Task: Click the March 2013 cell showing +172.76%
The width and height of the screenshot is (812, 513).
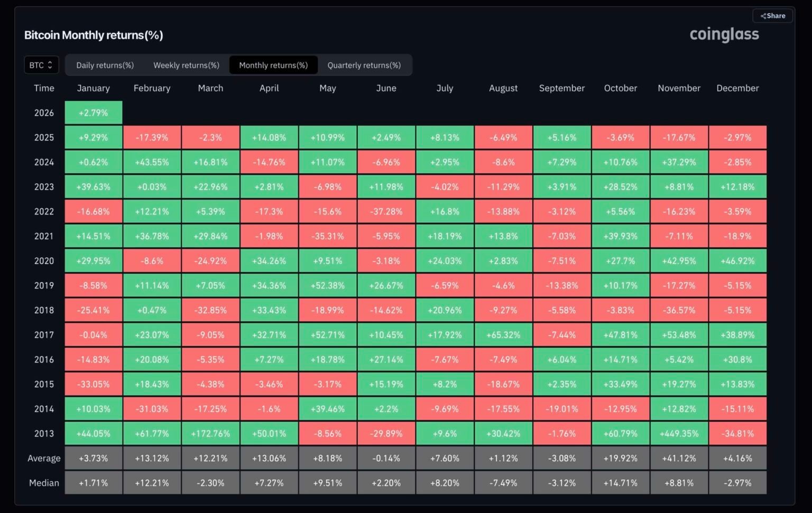Action: pyautogui.click(x=210, y=433)
